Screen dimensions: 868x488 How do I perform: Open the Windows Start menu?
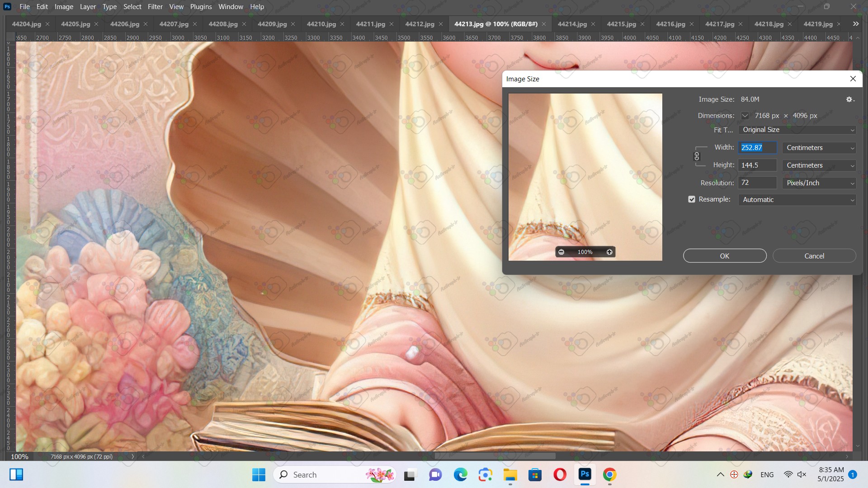pos(259,475)
